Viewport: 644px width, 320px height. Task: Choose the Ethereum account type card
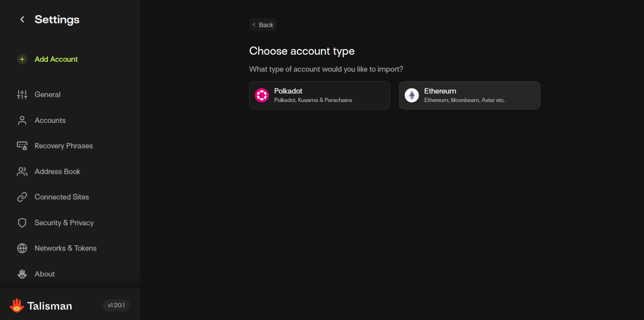click(x=469, y=95)
